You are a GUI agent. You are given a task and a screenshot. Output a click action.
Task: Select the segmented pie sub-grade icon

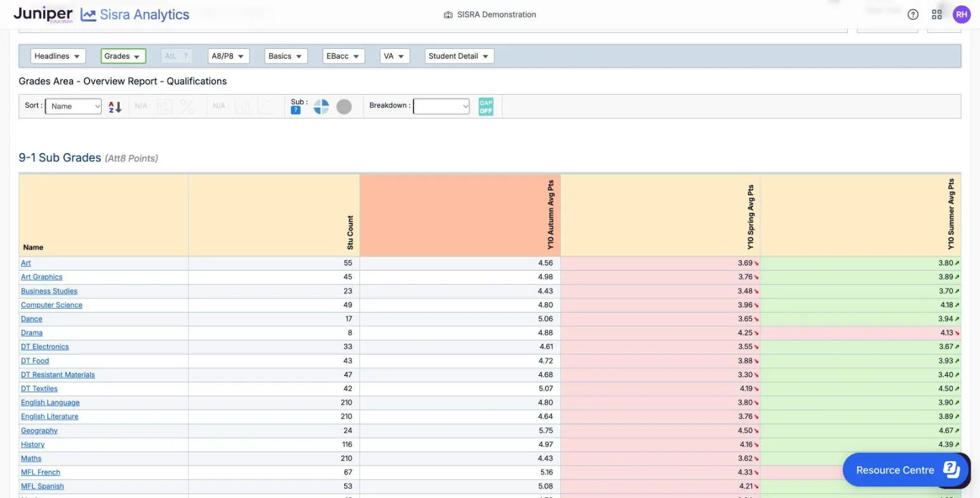321,107
